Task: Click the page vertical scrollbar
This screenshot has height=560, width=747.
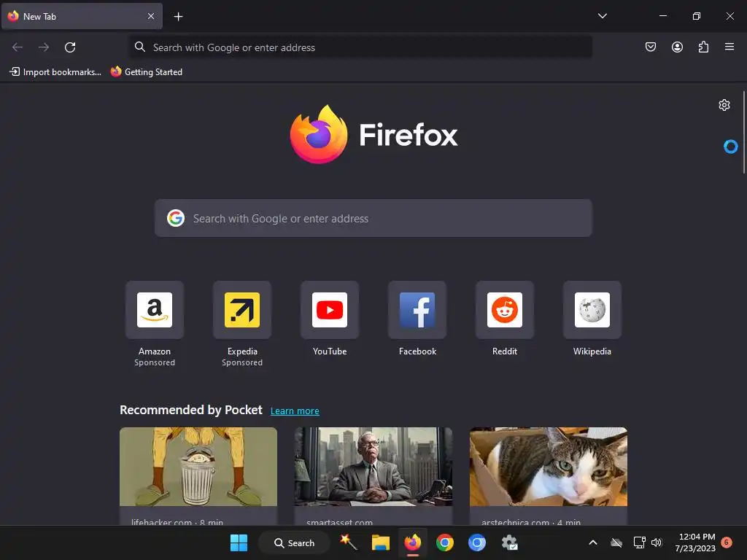Action: pyautogui.click(x=743, y=133)
